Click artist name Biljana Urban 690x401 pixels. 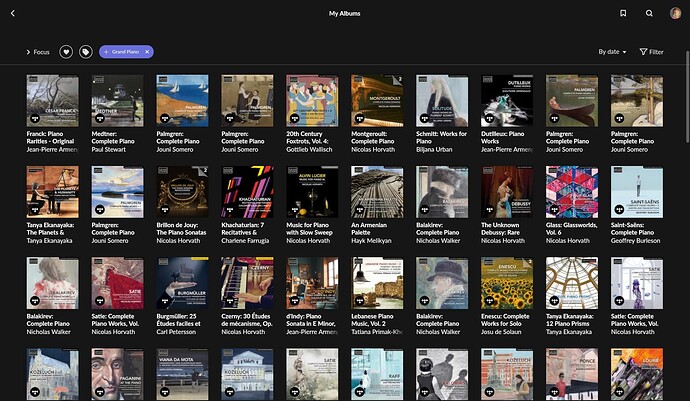(434, 150)
